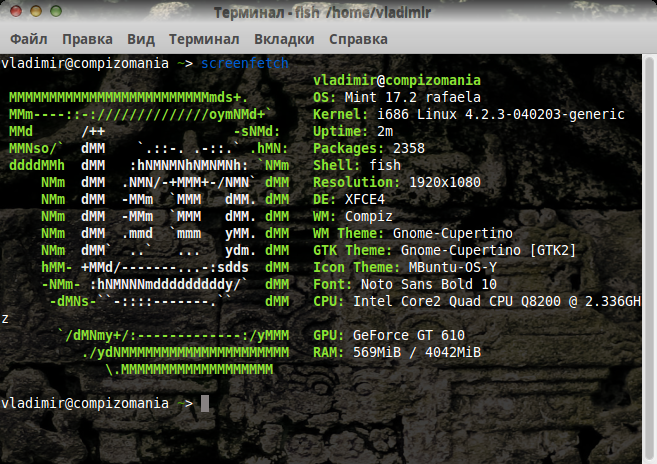Click the 'DE: XFCE4' line
This screenshot has height=464, width=657.
click(349, 200)
